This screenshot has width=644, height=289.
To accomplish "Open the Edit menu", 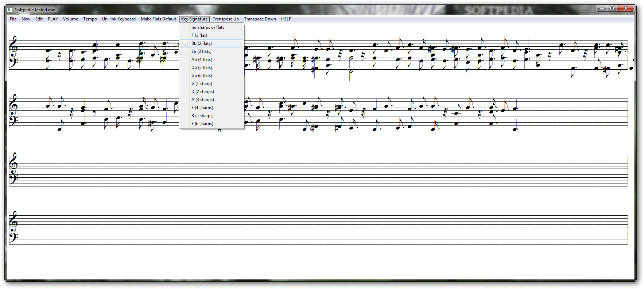I will (x=39, y=19).
